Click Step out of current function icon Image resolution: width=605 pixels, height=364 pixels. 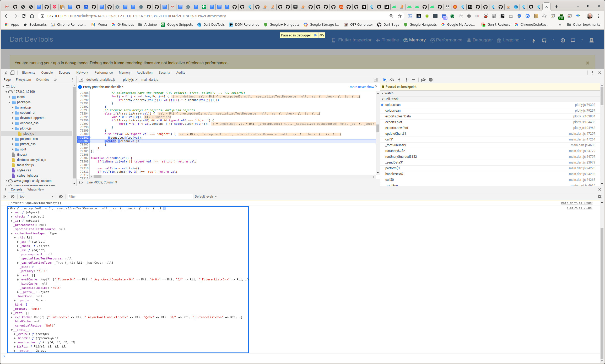point(406,80)
